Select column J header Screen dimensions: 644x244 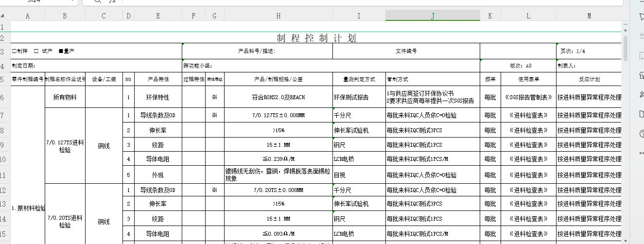[x=433, y=16]
